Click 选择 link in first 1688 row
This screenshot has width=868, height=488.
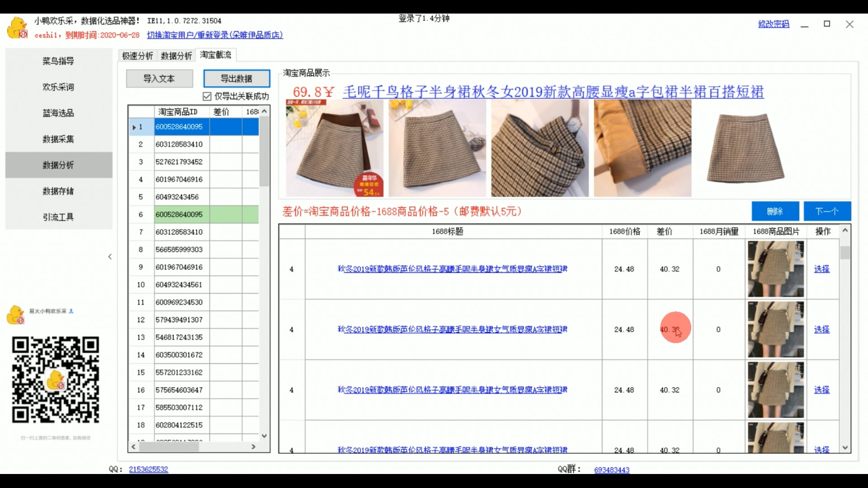[x=821, y=269]
